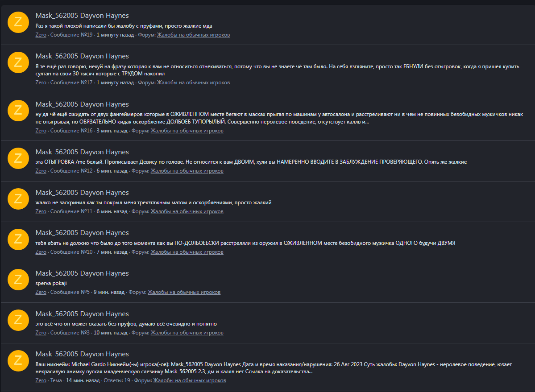This screenshot has width=535, height=392.
Task: Open the result title above message №19
Action: click(82, 16)
